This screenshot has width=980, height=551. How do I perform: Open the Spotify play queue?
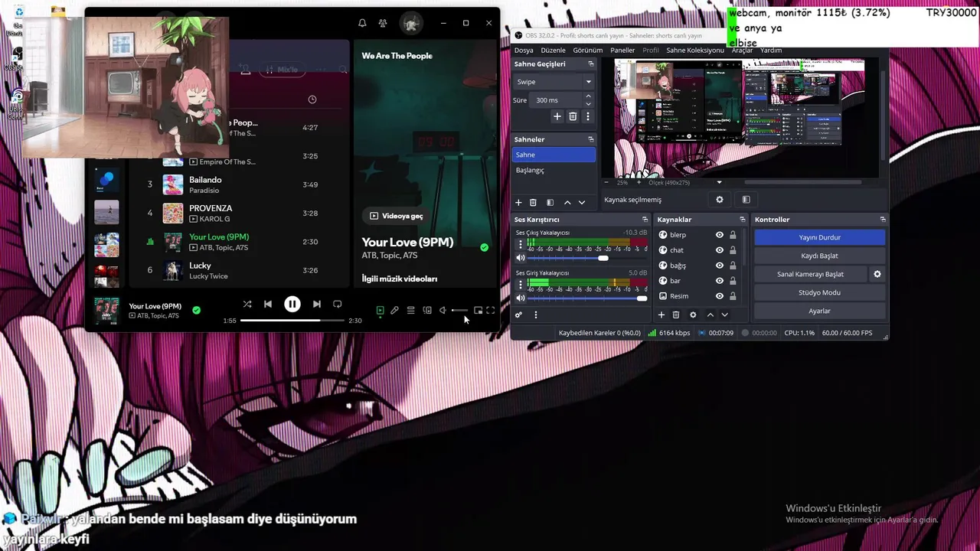click(x=410, y=310)
